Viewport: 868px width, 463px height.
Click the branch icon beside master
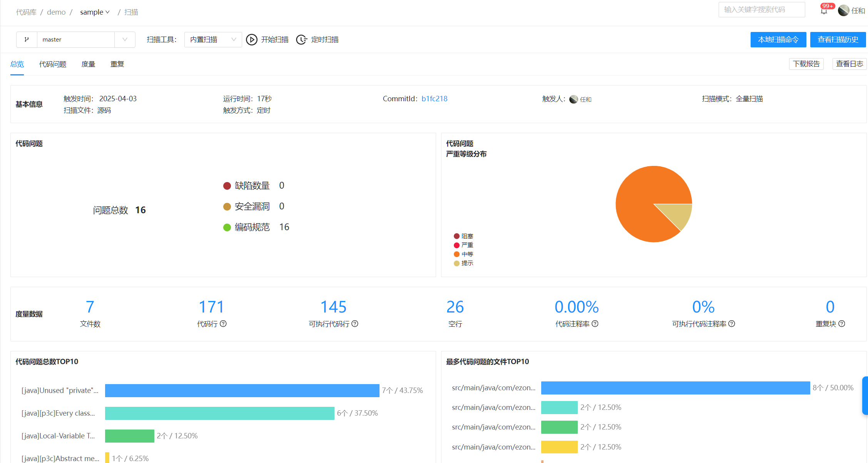(27, 40)
